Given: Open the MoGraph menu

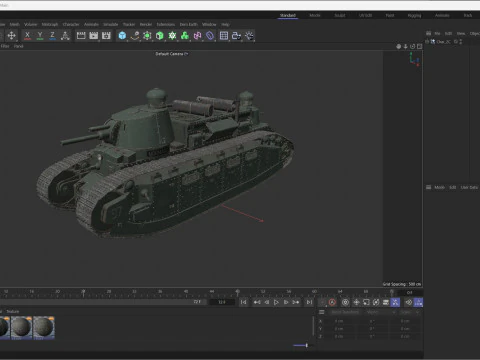Looking at the screenshot, I should (50, 24).
